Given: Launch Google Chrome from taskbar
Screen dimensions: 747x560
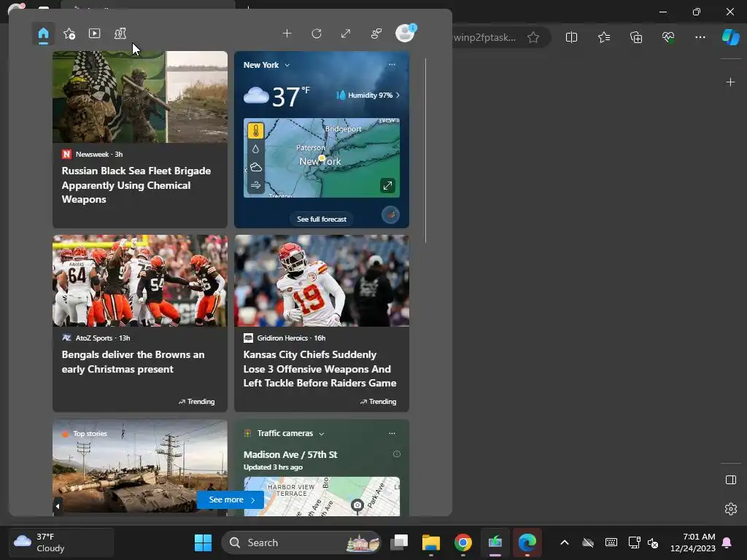Looking at the screenshot, I should (x=462, y=542).
